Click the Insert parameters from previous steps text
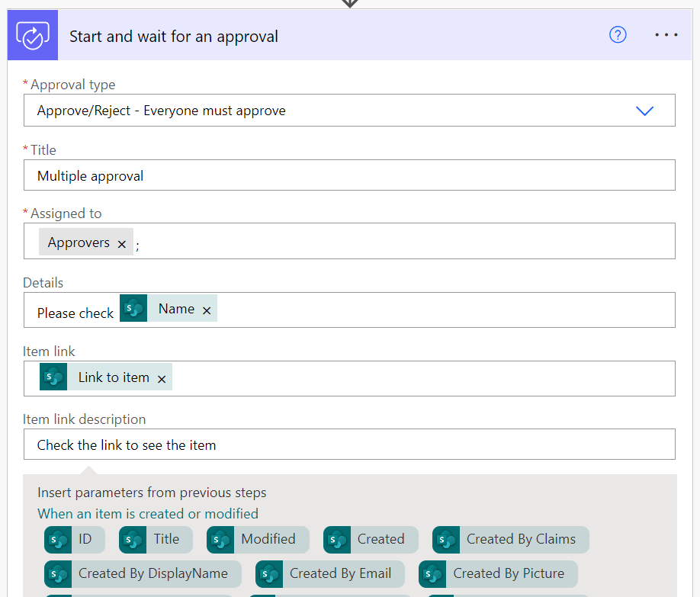 tap(152, 493)
